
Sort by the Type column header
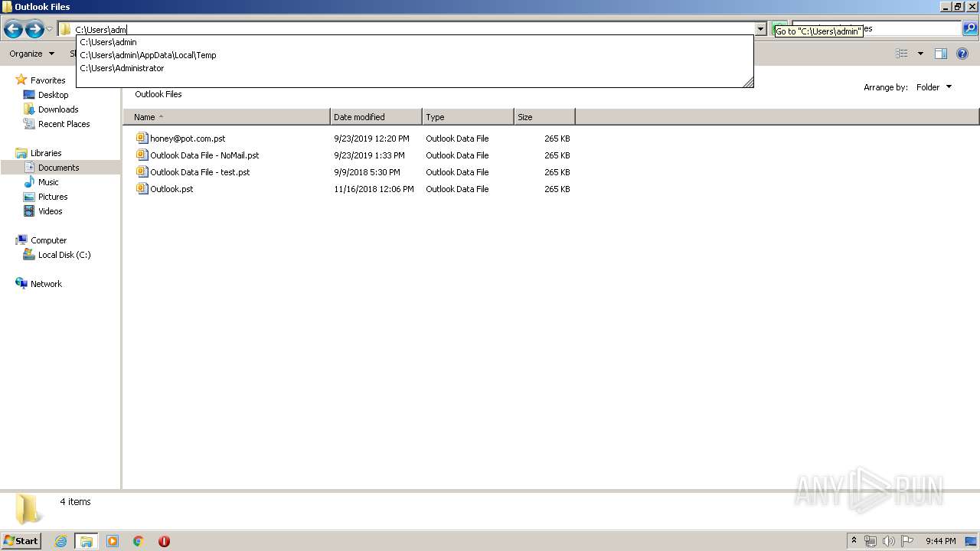click(468, 117)
